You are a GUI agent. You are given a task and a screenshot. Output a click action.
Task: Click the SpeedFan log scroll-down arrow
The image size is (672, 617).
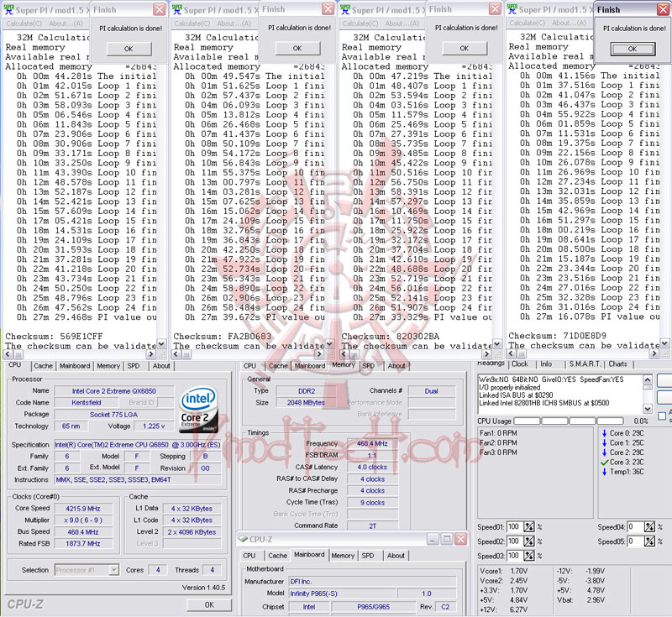[x=648, y=409]
